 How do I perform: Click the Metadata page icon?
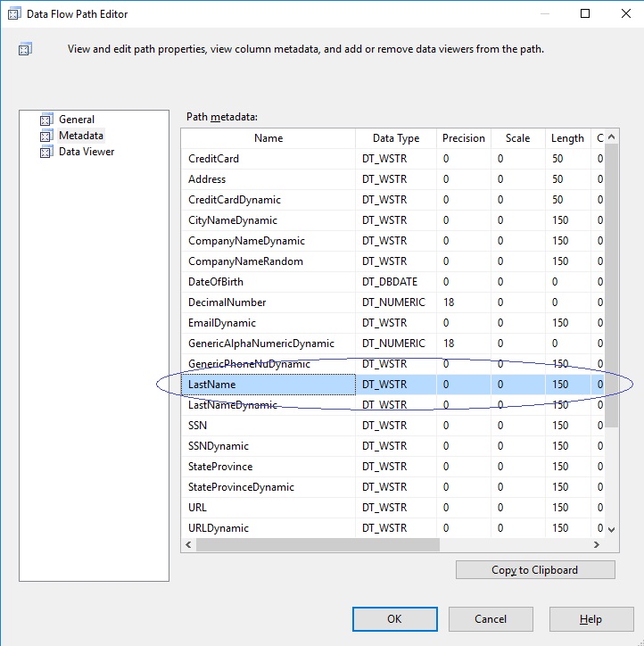point(46,135)
